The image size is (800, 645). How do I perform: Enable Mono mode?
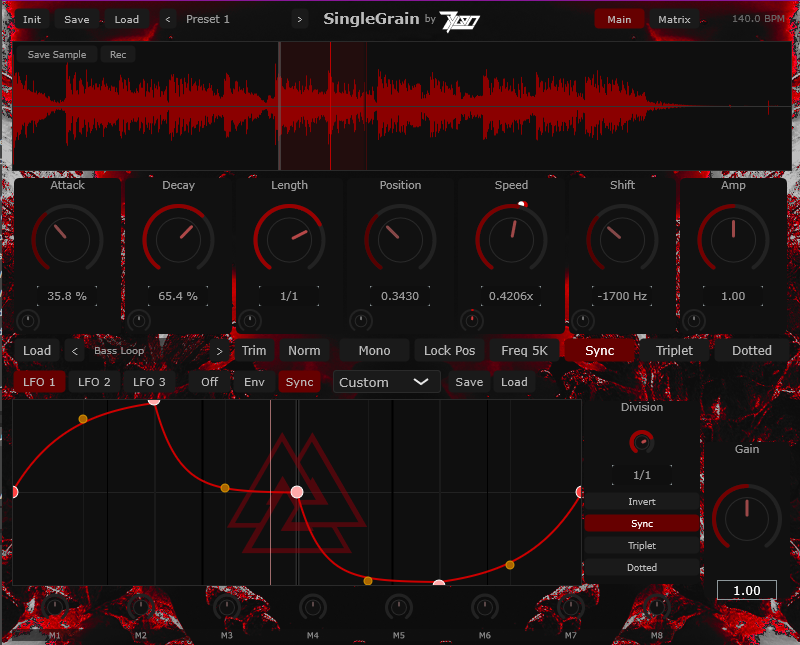pyautogui.click(x=373, y=350)
